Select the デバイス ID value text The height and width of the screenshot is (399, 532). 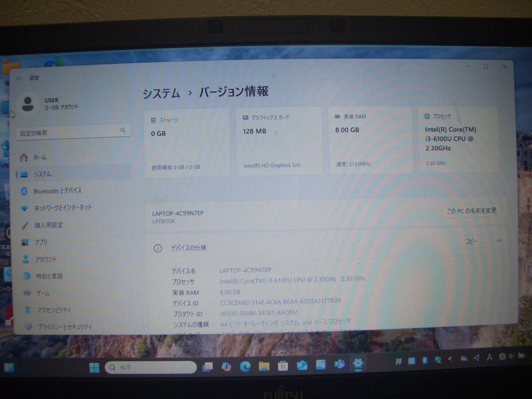(x=281, y=301)
